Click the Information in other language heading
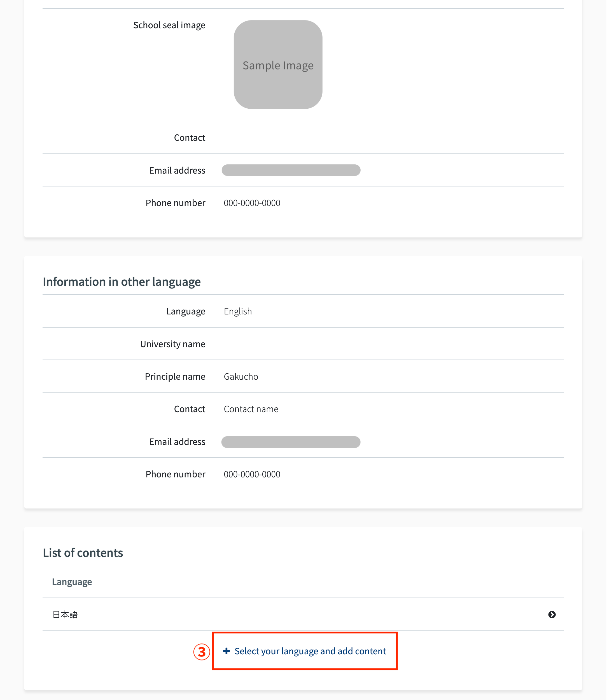Screen dimensions: 607x700 122,282
